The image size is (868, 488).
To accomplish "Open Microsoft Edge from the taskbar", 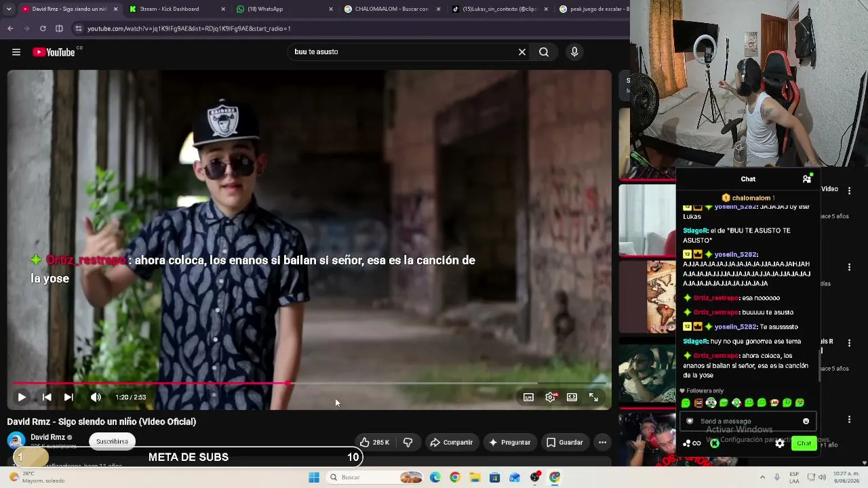I will pos(435,477).
